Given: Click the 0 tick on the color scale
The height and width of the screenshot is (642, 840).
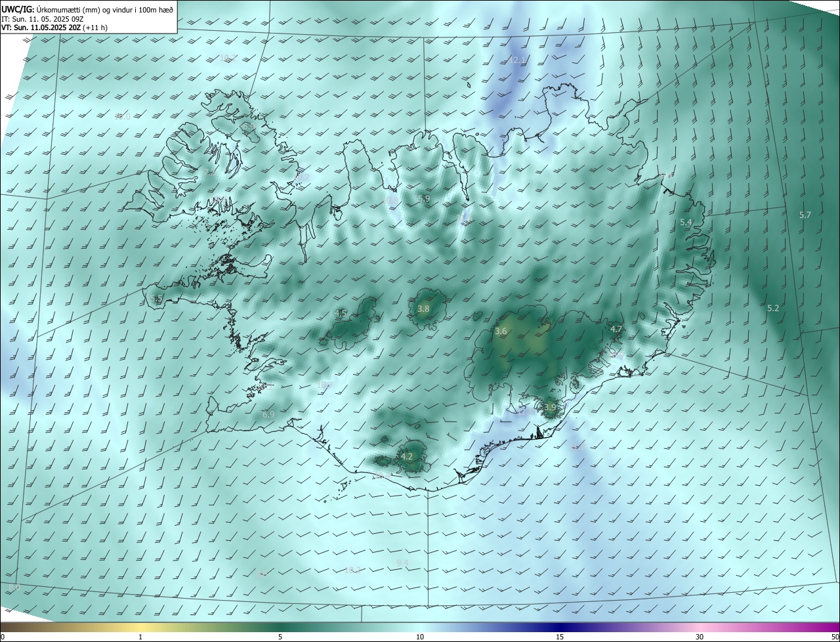Looking at the screenshot, I should pos(3,637).
